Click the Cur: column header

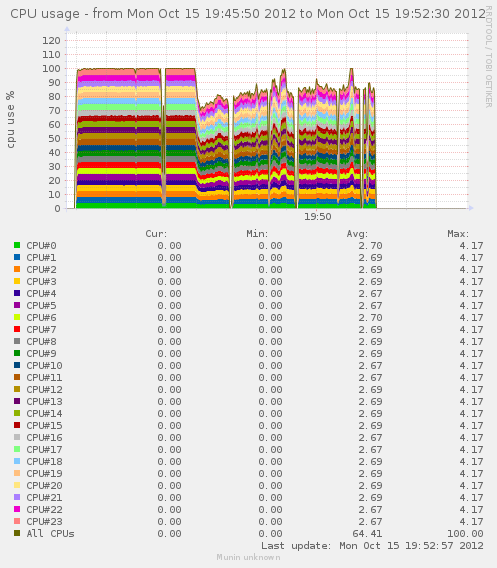pyautogui.click(x=156, y=234)
